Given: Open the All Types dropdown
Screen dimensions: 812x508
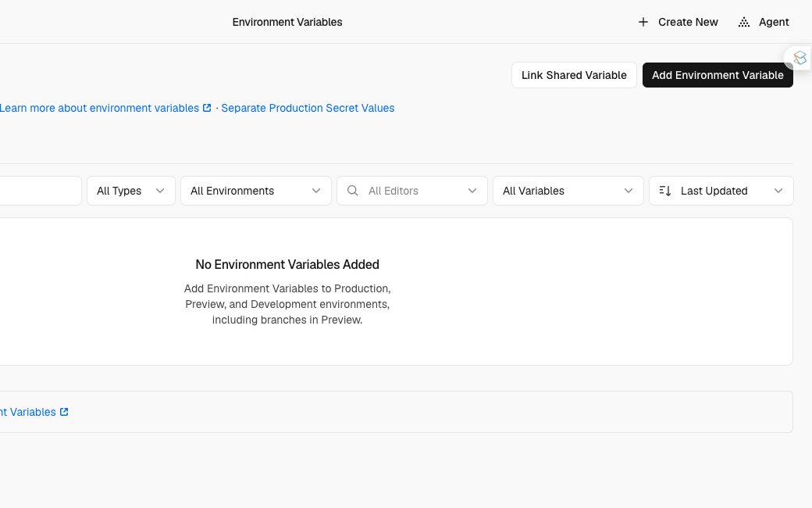Looking at the screenshot, I should pyautogui.click(x=131, y=191).
